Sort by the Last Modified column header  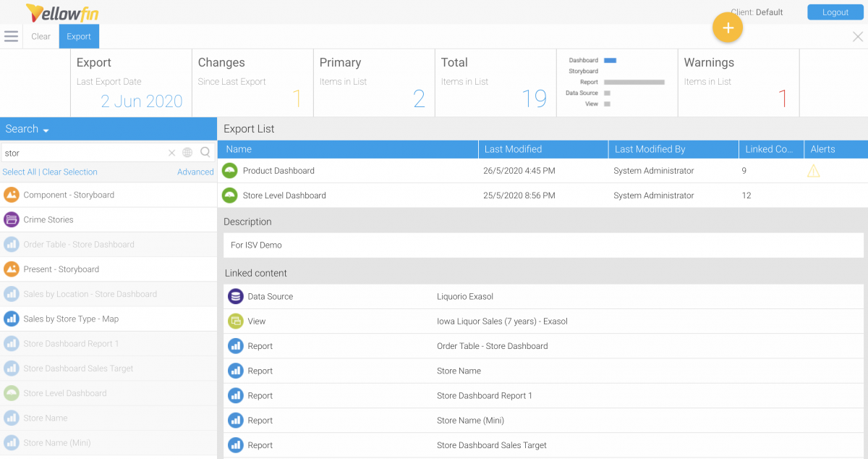(513, 149)
